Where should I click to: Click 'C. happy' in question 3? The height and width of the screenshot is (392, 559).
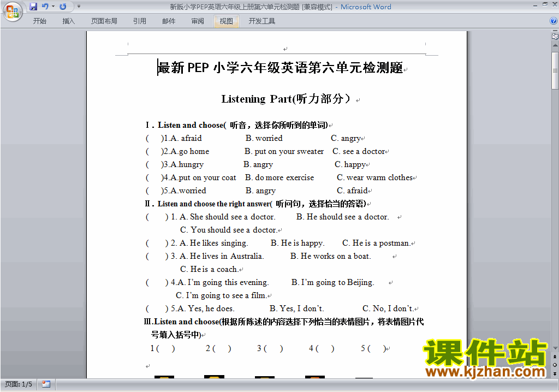click(350, 164)
